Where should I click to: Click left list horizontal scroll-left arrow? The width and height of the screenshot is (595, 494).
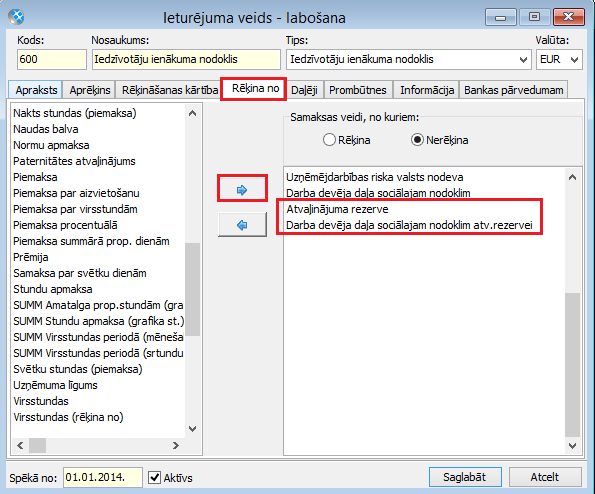20,445
